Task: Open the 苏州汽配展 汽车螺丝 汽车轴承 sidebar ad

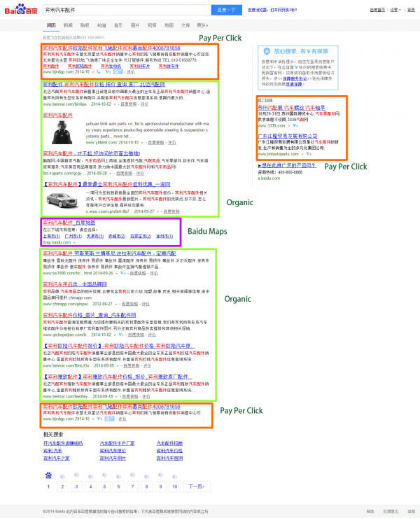Action: click(x=291, y=108)
